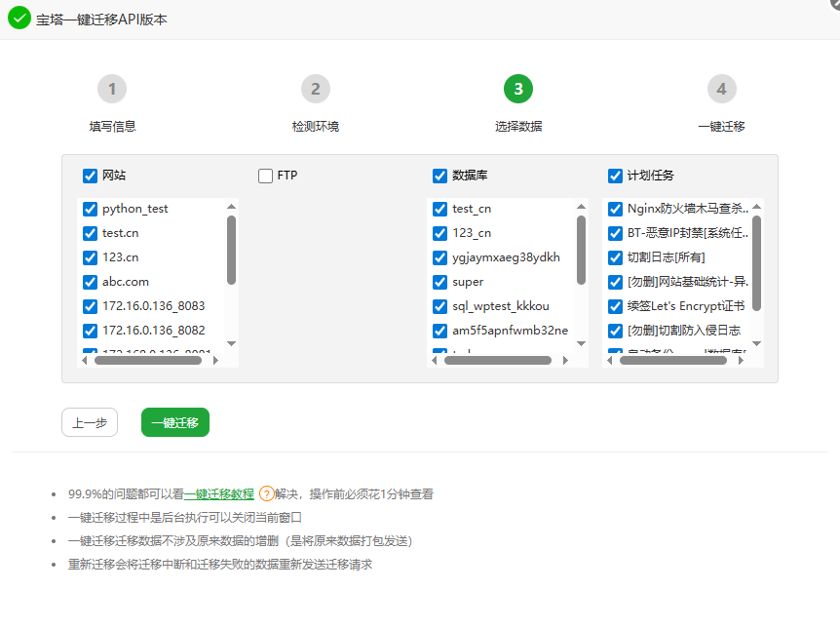Click step 2 检测环境 indicator
The image size is (840, 629).
point(315,89)
